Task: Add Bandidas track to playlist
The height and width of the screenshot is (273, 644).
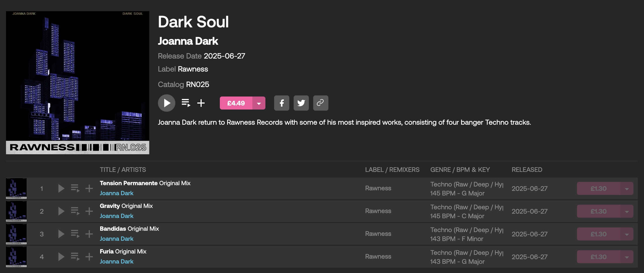Action: (89, 234)
